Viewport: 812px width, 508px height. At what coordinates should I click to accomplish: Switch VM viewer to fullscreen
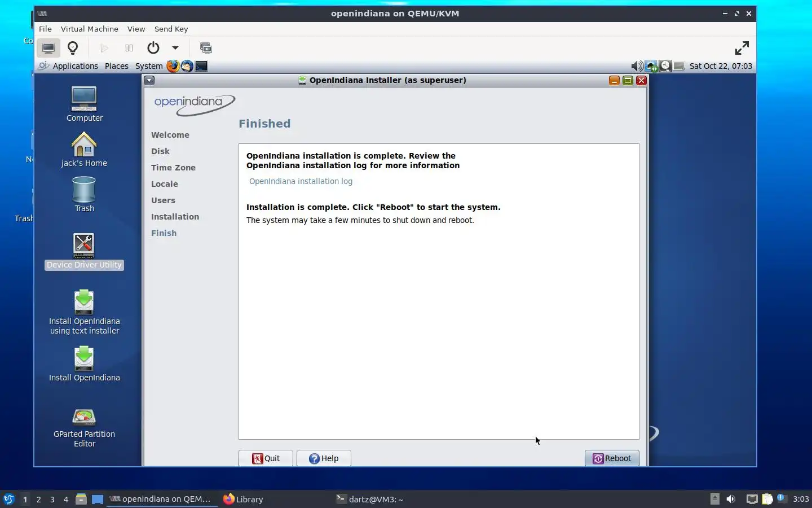742,48
